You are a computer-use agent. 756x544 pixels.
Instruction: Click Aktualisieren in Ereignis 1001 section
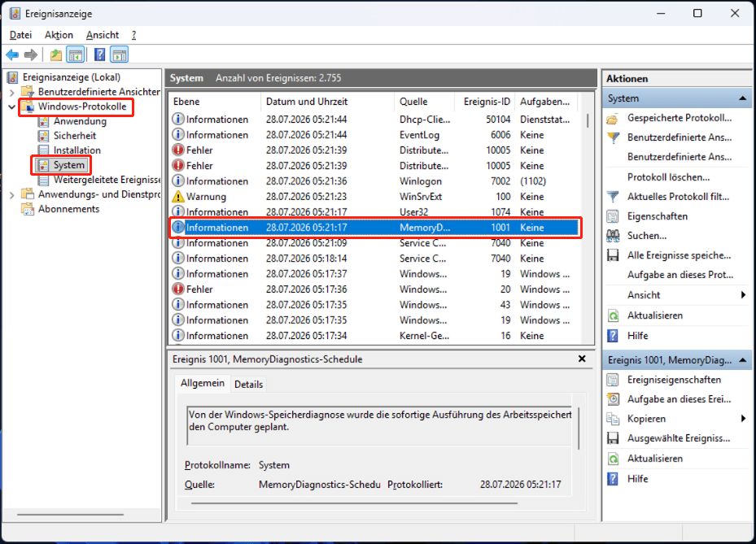pyautogui.click(x=655, y=459)
